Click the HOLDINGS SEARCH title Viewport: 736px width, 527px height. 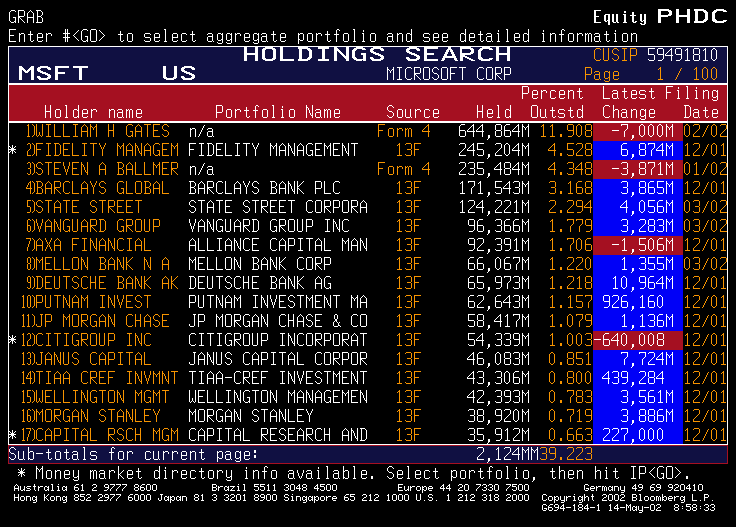point(377,54)
